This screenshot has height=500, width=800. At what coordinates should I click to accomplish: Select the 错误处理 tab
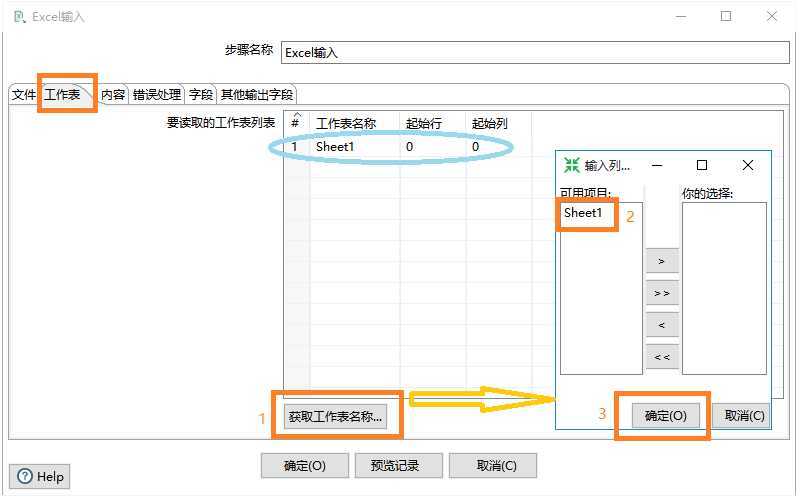coord(157,95)
